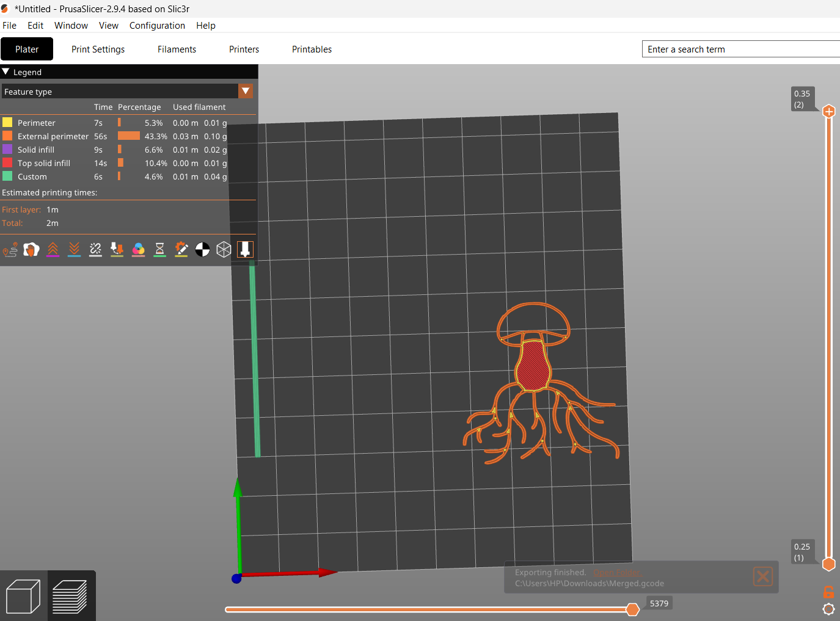
Task: Toggle center of gravity marker icon
Action: click(202, 249)
